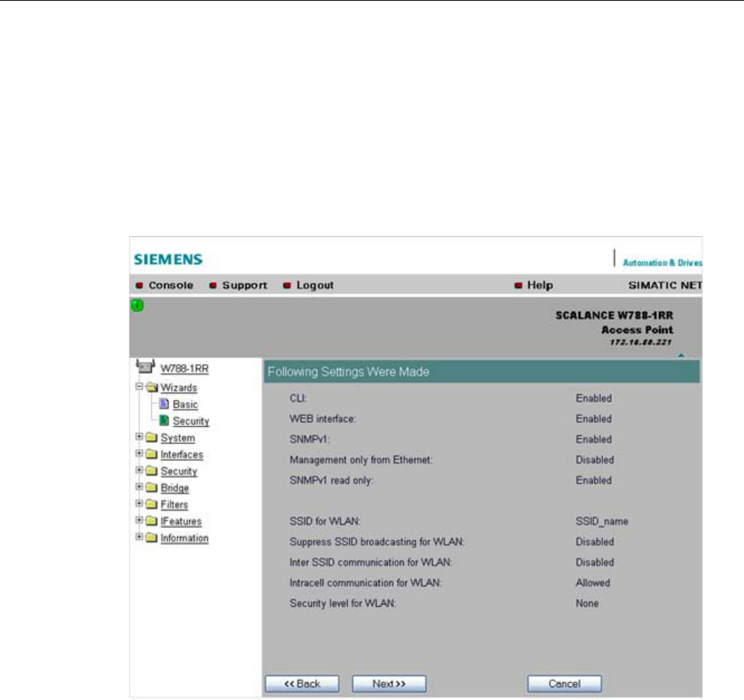
Task: Open the Information link
Action: click(x=185, y=538)
